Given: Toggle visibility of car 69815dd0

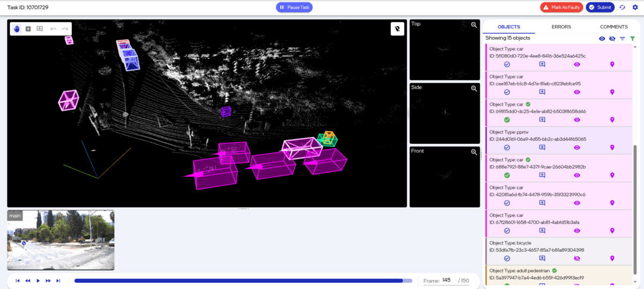Looking at the screenshot, I should [577, 120].
